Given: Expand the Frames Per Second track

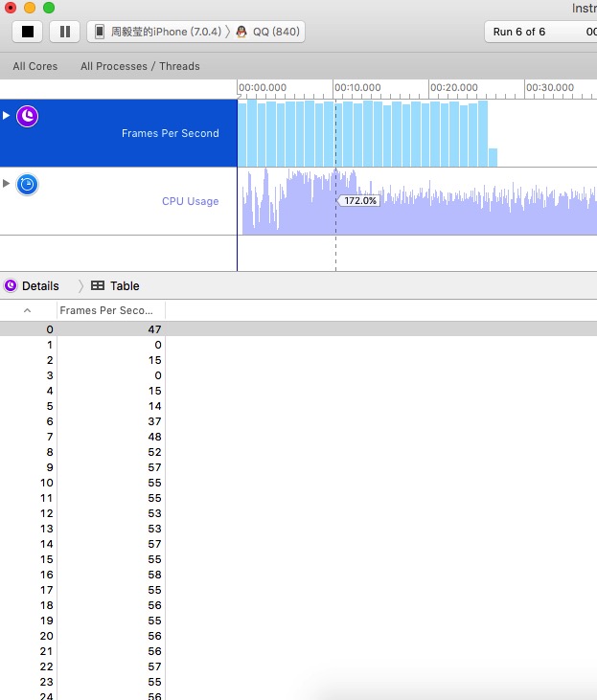Looking at the screenshot, I should [7, 116].
